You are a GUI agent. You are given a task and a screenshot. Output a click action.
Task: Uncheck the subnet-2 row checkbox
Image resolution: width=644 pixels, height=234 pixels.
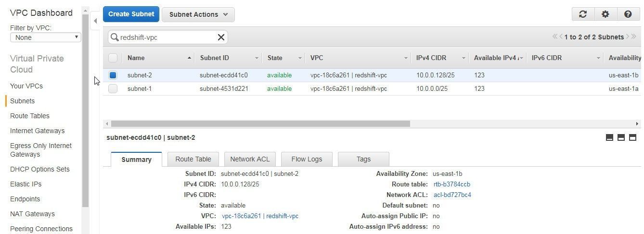[113, 75]
